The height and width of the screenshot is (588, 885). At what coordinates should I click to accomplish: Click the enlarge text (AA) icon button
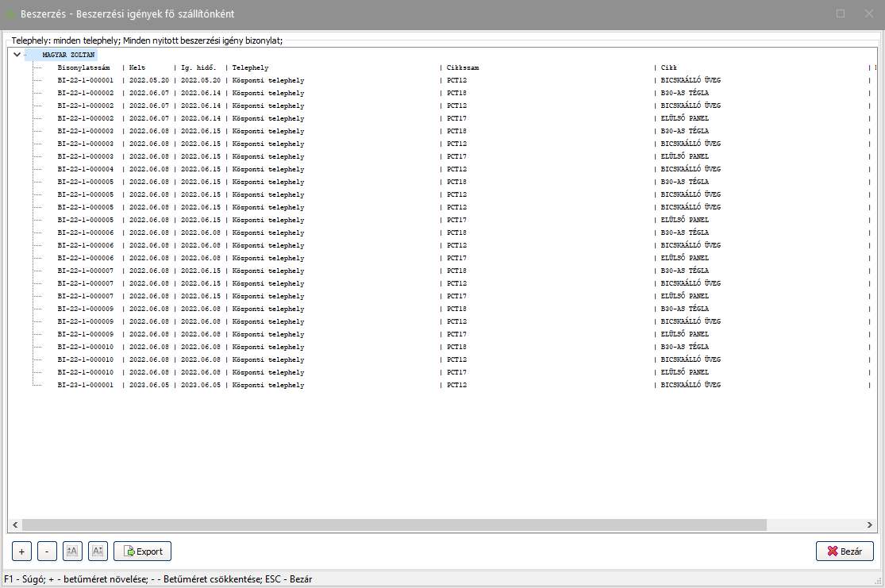(x=72, y=551)
